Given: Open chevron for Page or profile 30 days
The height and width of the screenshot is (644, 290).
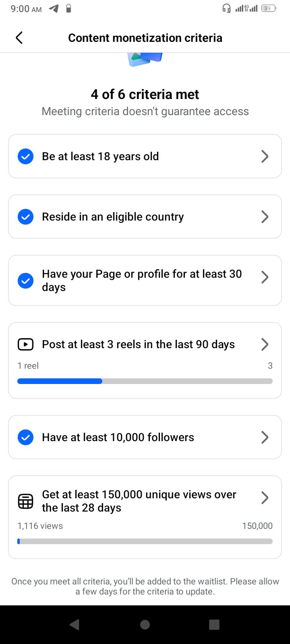Looking at the screenshot, I should (265, 277).
